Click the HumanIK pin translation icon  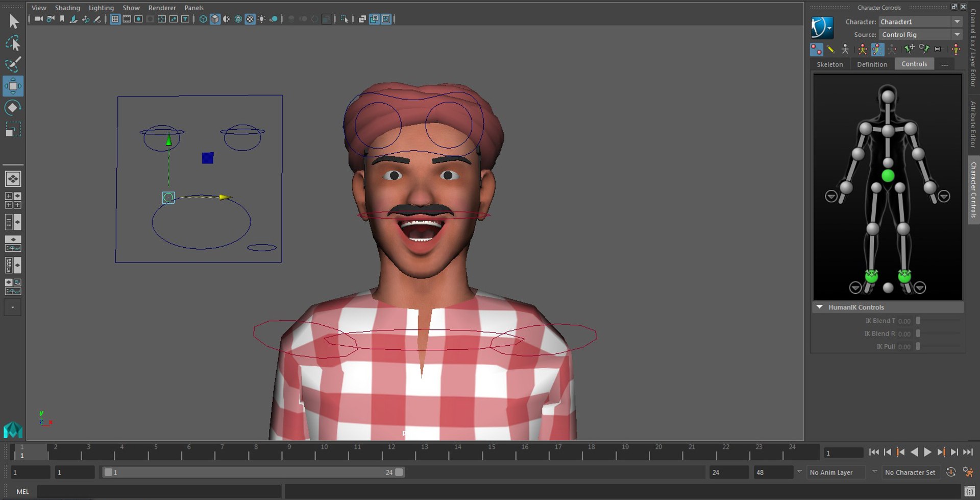point(909,49)
